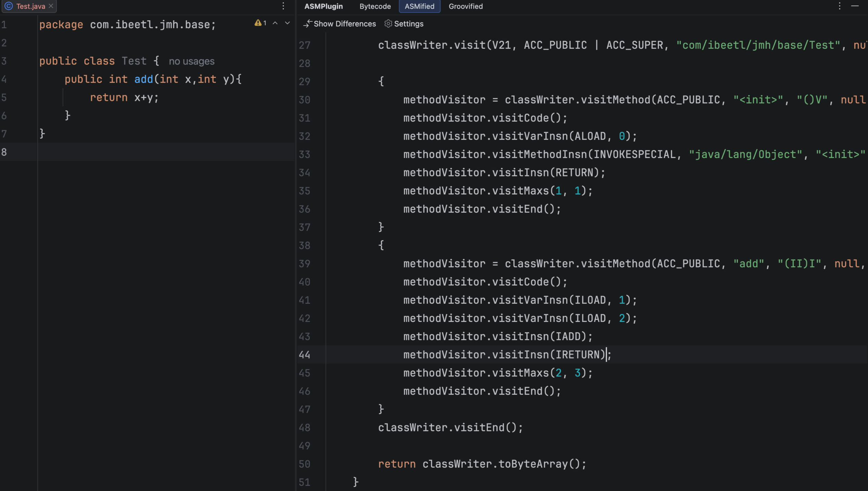Open the ASM plugin Settings
This screenshot has height=491, width=868.
pyautogui.click(x=404, y=24)
